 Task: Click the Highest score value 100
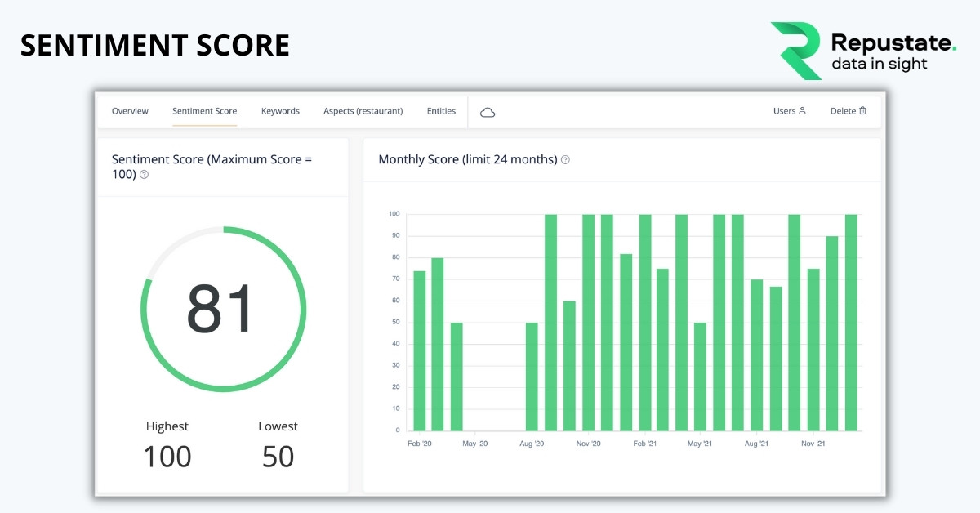pos(167,456)
